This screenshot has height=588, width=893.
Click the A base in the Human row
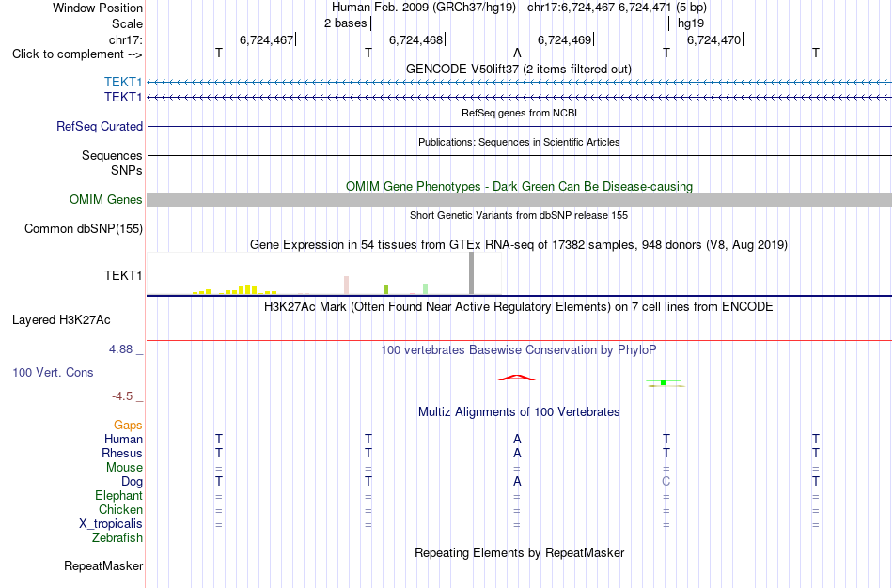[517, 439]
